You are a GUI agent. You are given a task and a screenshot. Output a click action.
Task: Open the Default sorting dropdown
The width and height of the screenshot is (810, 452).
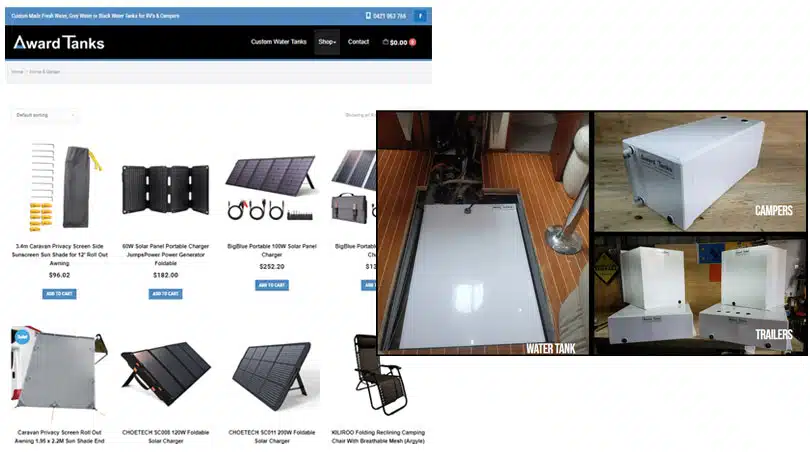tap(45, 115)
